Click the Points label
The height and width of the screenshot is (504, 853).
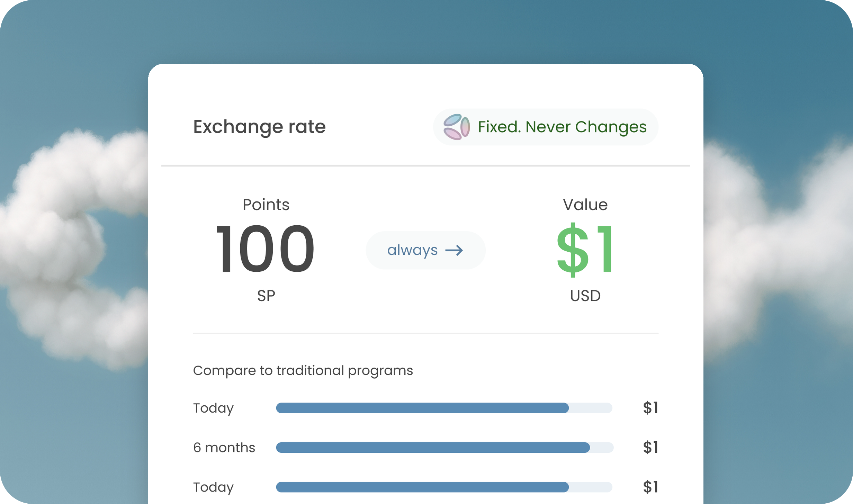(x=266, y=205)
